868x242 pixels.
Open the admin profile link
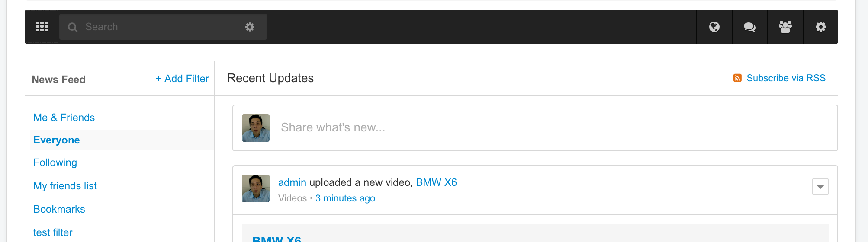[x=292, y=182]
